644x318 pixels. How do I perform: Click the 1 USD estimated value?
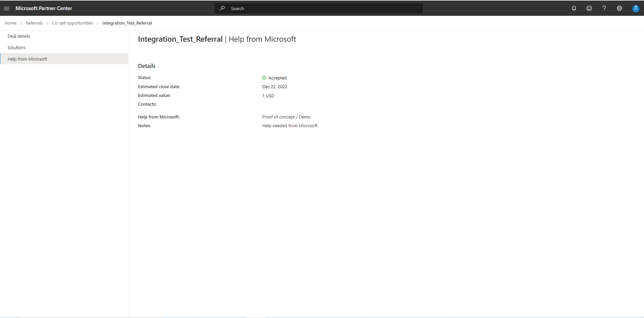pyautogui.click(x=268, y=96)
